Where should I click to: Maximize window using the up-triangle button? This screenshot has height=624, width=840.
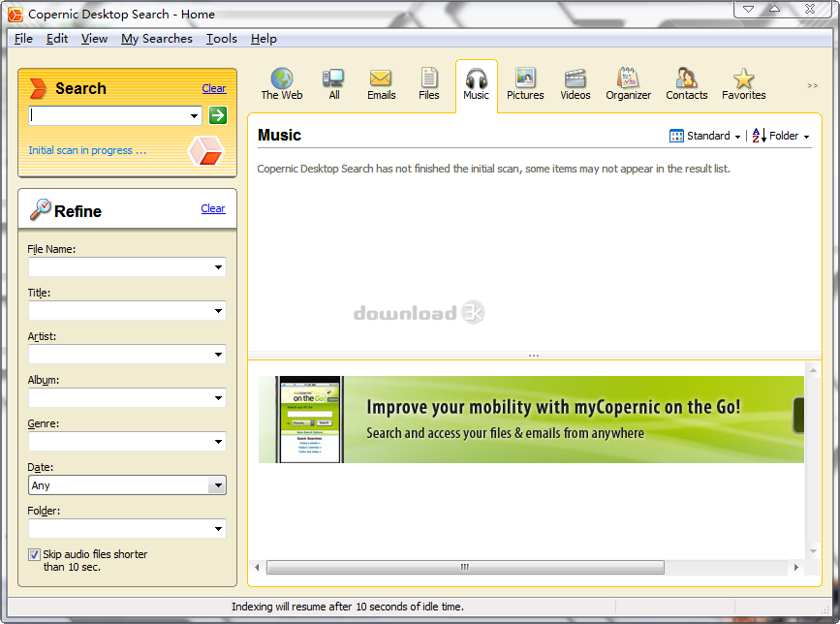point(775,9)
